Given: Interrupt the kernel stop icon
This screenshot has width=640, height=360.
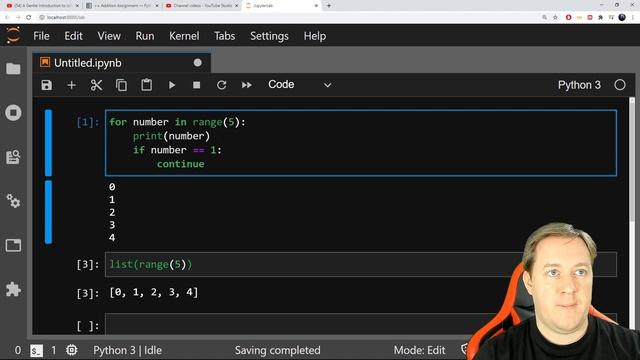Looking at the screenshot, I should click(196, 85).
